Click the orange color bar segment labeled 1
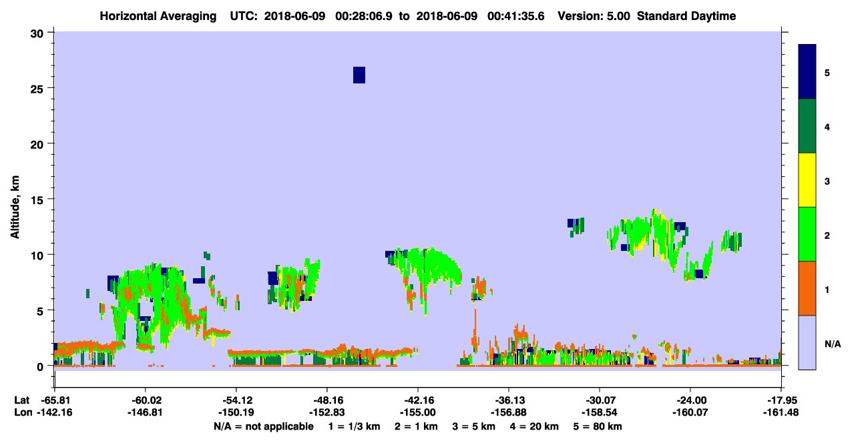Image resolution: width=868 pixels, height=445 pixels. tap(807, 288)
